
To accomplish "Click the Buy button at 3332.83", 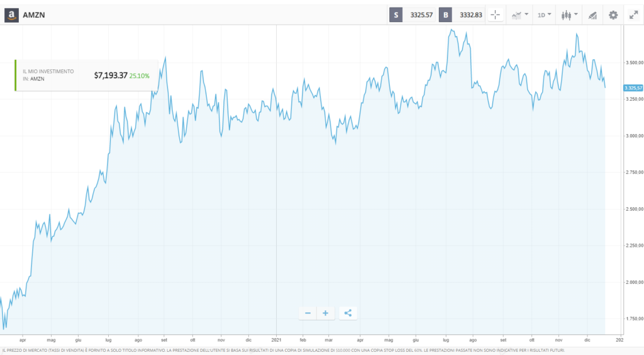I will 462,15.
